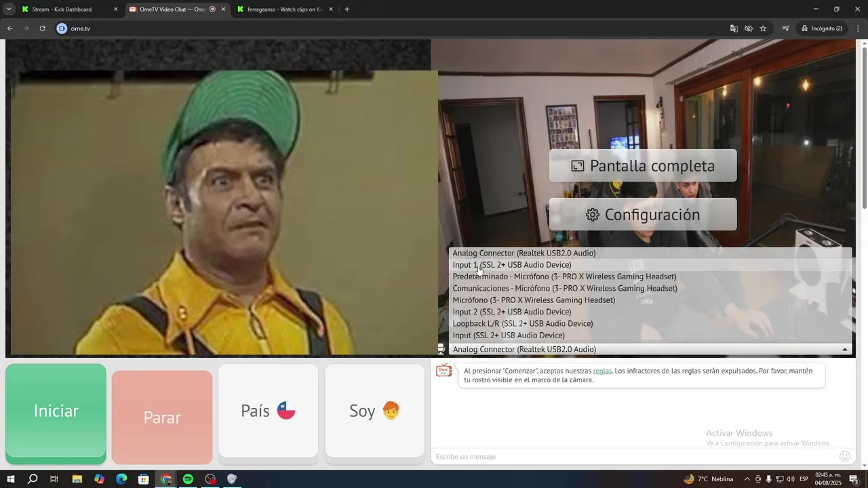The height and width of the screenshot is (488, 868).
Task: Click the microphone in-use tray icon
Action: [768, 479]
